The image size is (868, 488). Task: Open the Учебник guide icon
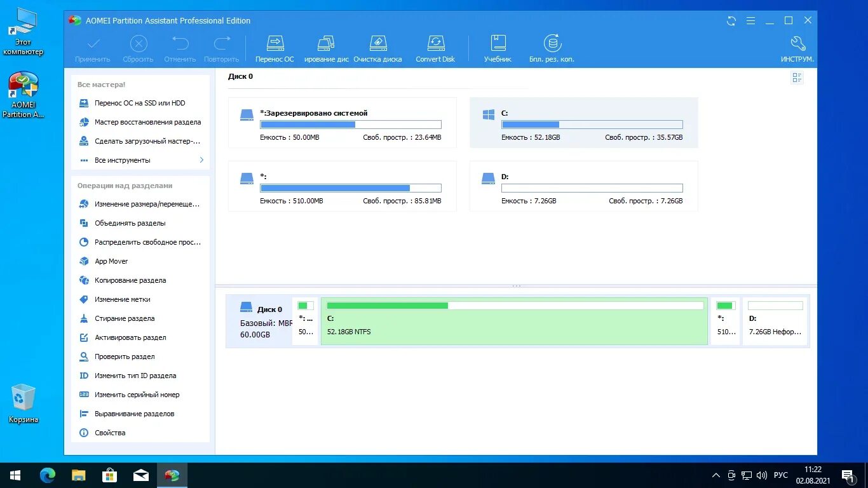click(498, 48)
